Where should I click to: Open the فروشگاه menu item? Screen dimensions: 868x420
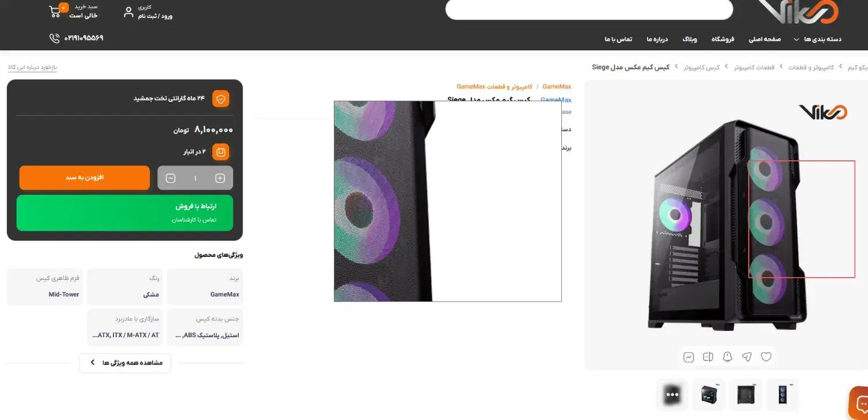723,39
